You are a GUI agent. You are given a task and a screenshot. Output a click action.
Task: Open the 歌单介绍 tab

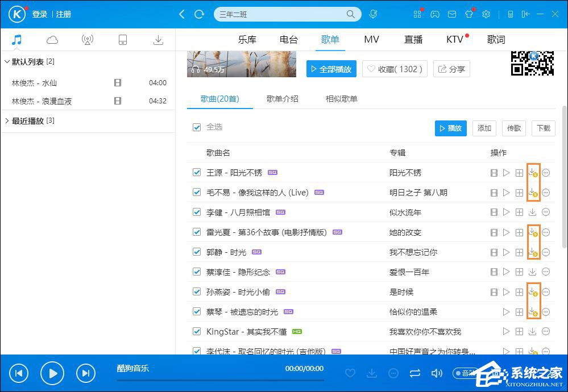283,98
